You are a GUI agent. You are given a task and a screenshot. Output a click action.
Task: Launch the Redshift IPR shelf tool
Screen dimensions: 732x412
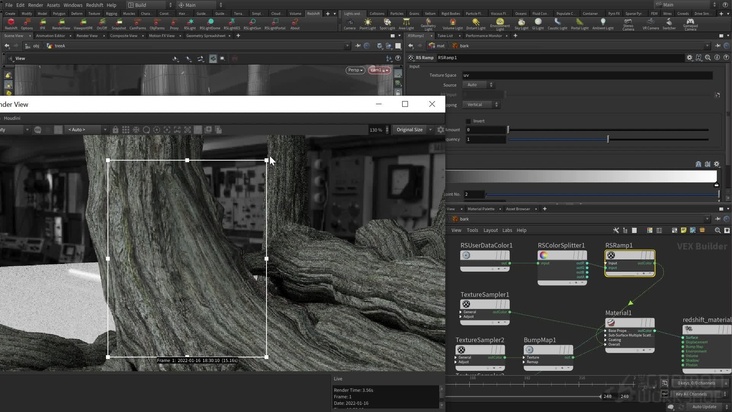pos(42,23)
